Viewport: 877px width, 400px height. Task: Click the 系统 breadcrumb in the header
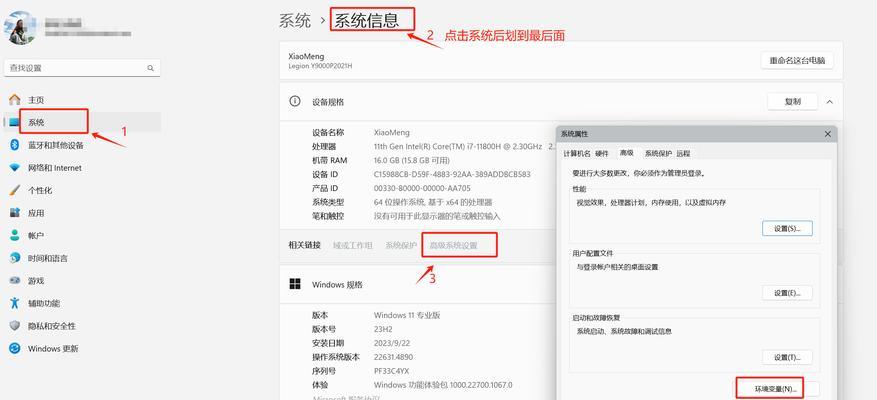click(x=295, y=21)
